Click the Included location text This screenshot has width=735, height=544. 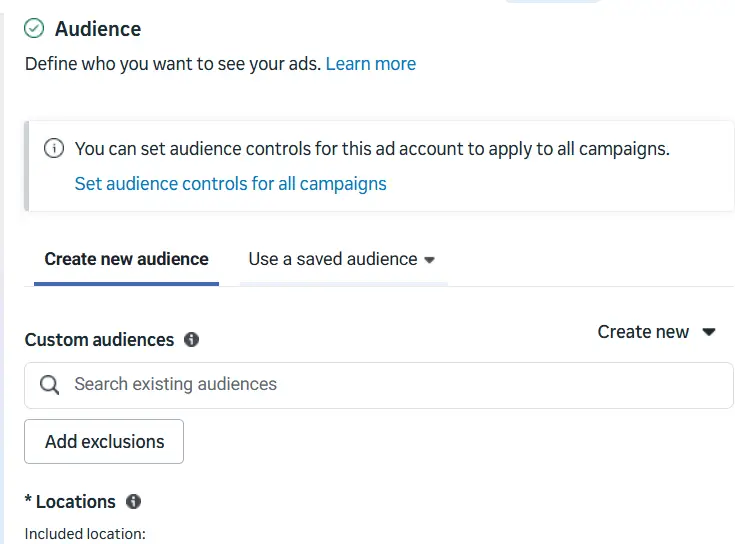point(85,534)
